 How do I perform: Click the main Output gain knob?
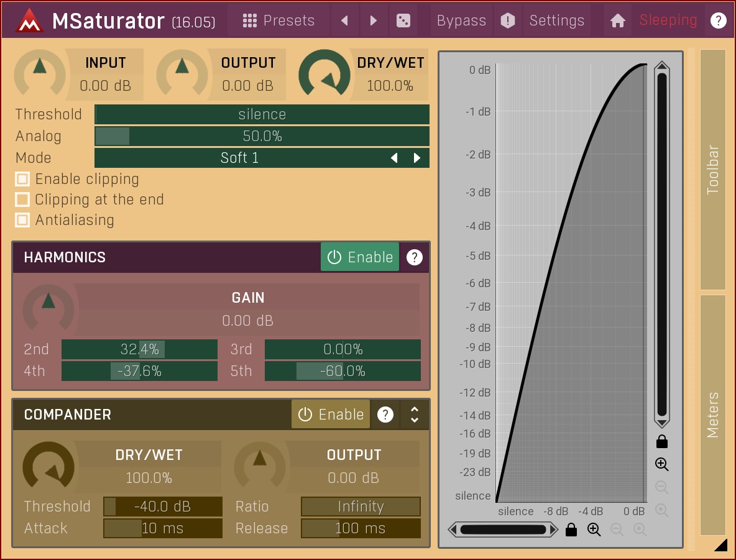(182, 74)
